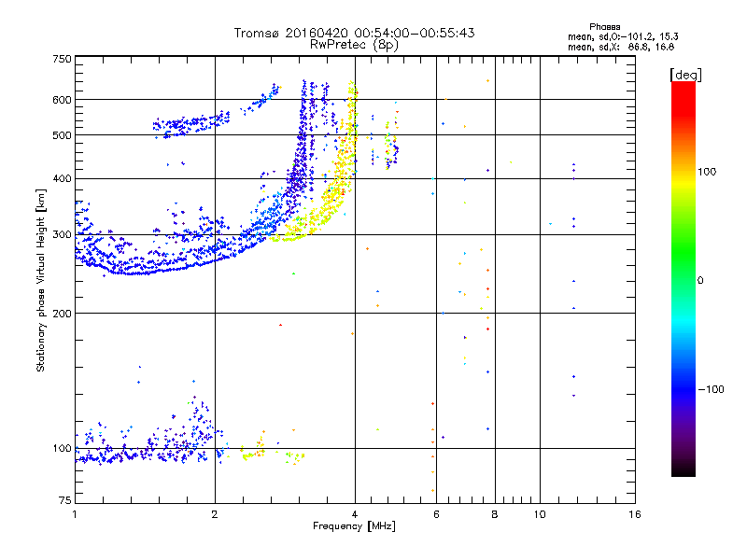Image resolution: width=747 pixels, height=560 pixels.
Task: Click the 'mean, sd,O:-101.2, 15.3' statistics line
Action: click(623, 36)
